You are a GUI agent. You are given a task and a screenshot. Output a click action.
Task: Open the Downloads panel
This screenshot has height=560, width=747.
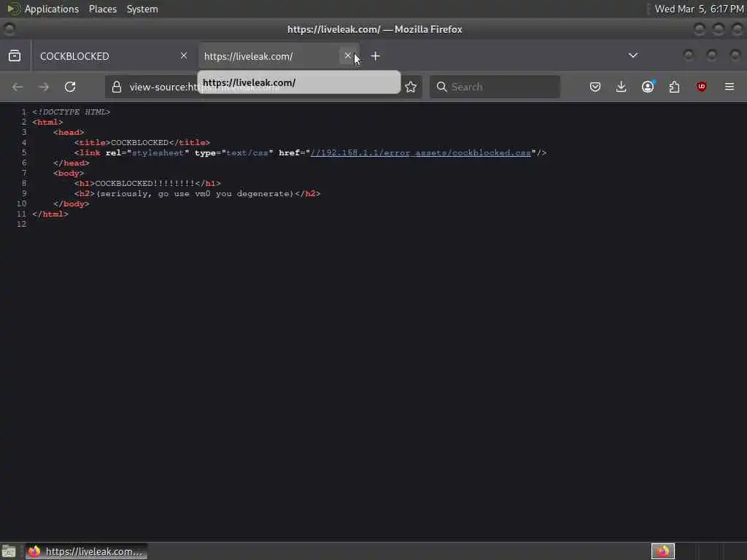[622, 87]
